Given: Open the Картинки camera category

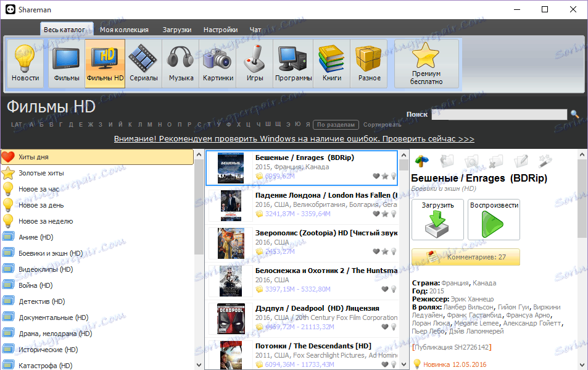Looking at the screenshot, I should click(218, 64).
